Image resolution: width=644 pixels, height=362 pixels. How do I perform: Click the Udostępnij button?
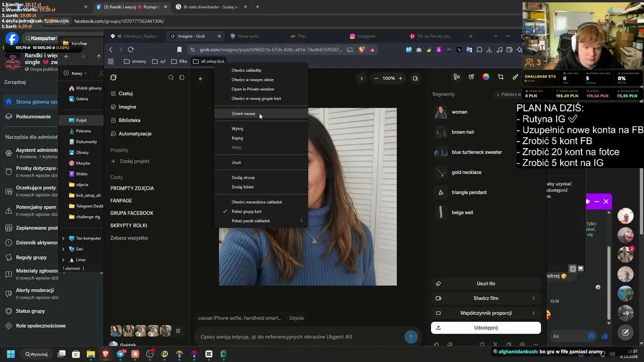pos(486,328)
